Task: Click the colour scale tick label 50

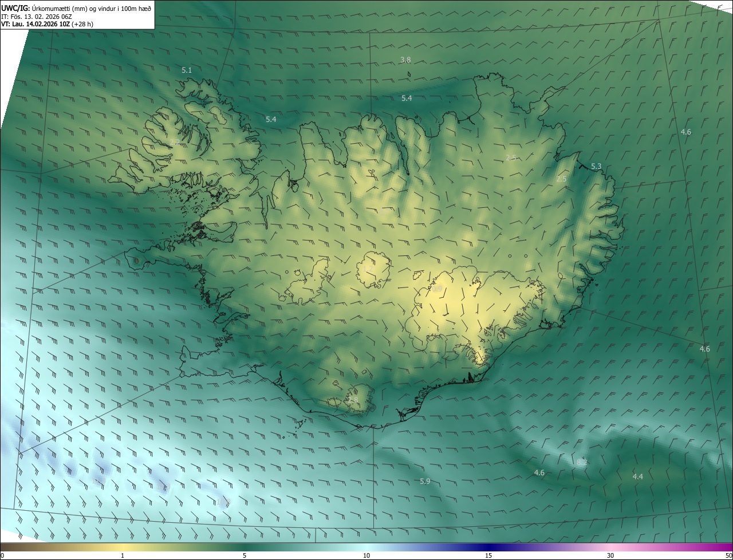Action: (x=728, y=555)
